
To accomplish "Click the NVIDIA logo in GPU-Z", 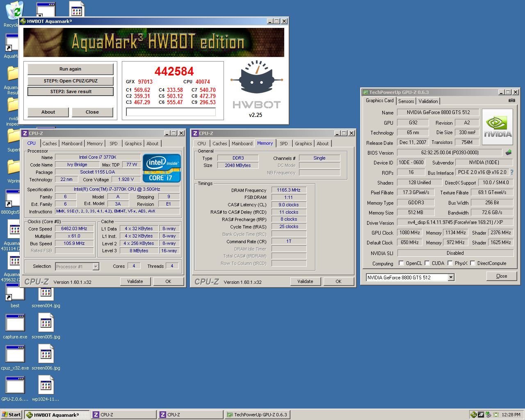I will coord(498,127).
